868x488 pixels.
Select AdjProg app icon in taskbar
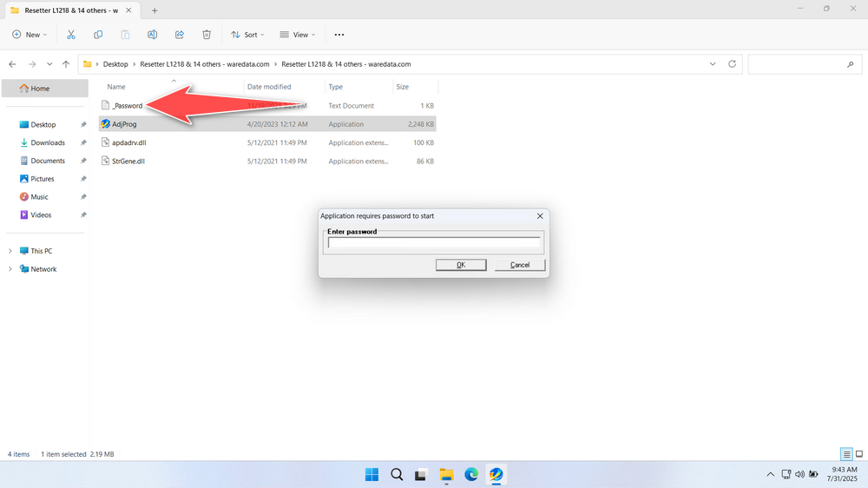coord(496,474)
